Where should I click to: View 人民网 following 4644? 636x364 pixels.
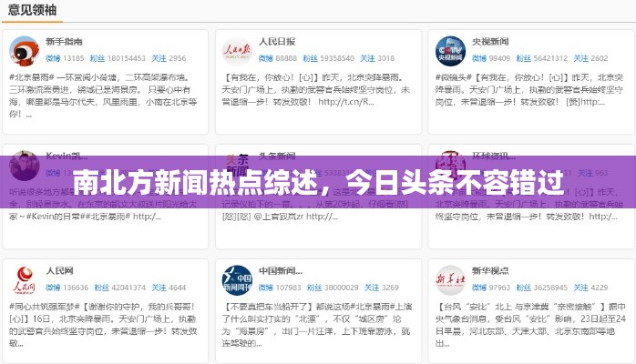(169, 288)
